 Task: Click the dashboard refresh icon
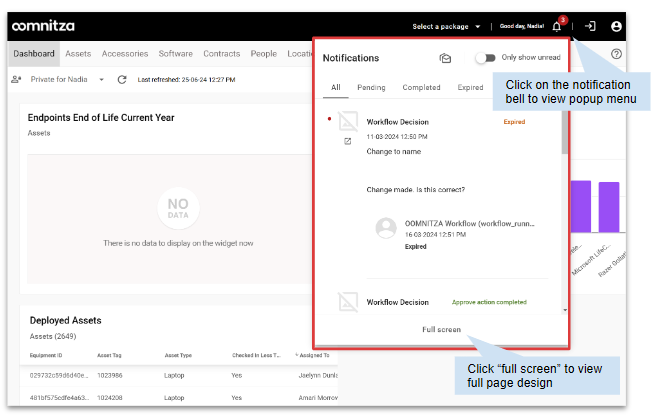[122, 80]
